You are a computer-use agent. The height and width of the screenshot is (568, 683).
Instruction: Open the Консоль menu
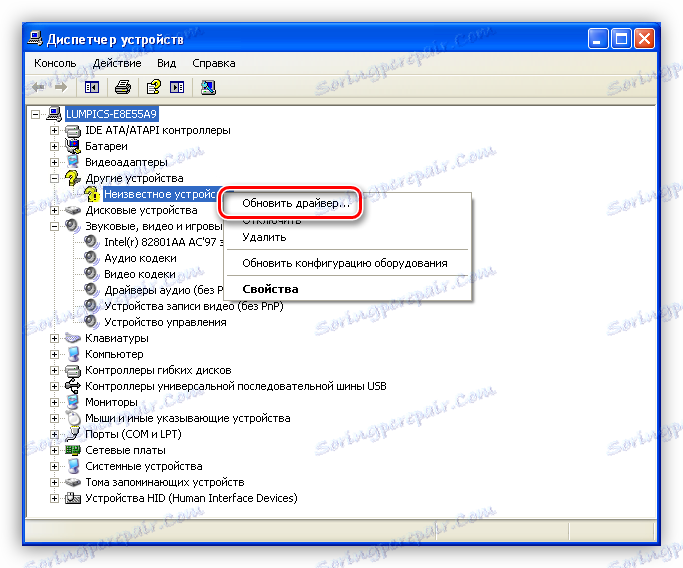(x=55, y=63)
